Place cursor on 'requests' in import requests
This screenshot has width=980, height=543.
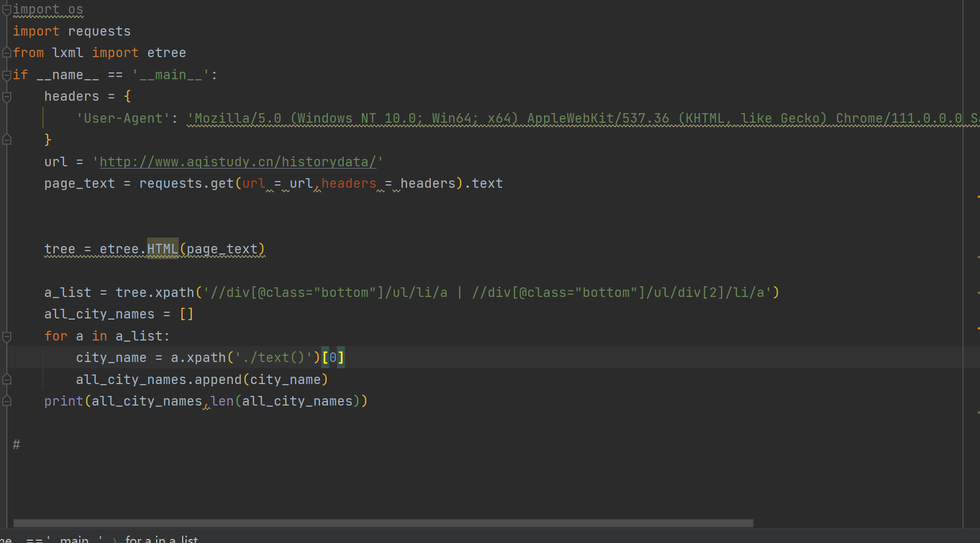(x=99, y=31)
